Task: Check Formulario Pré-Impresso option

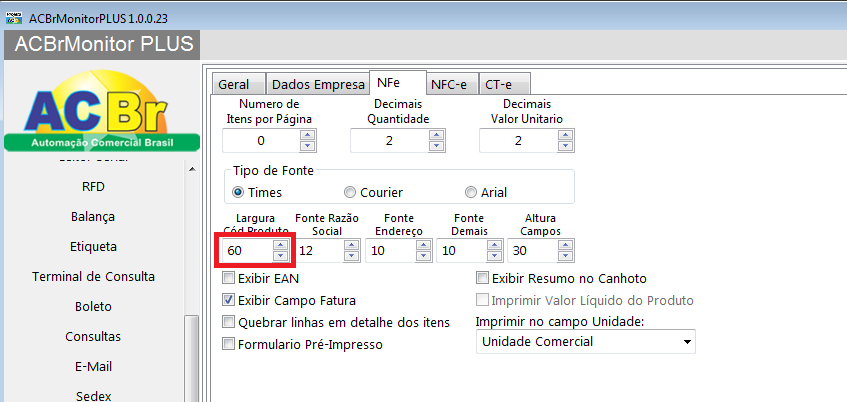Action: click(228, 344)
